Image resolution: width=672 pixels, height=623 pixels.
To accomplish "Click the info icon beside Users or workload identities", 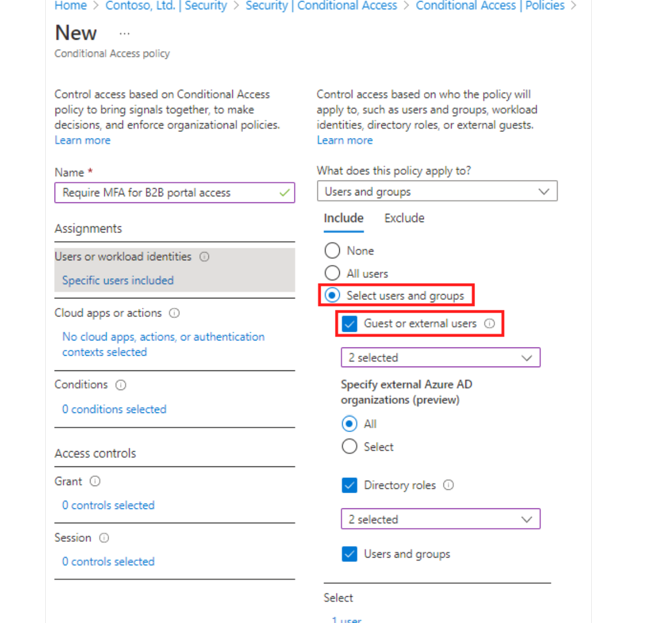I will click(204, 256).
